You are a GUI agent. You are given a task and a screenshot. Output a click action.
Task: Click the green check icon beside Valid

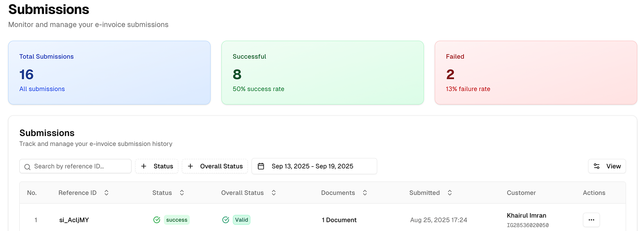point(225,220)
